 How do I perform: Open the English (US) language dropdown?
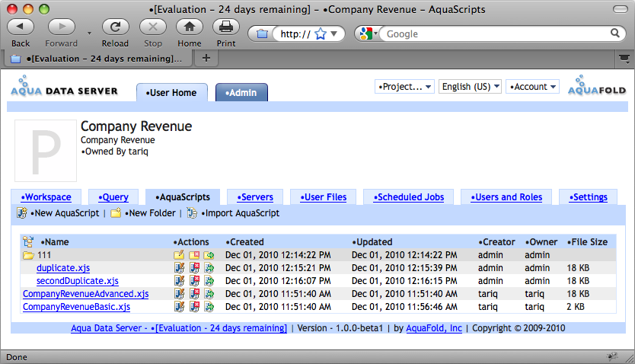pos(471,87)
